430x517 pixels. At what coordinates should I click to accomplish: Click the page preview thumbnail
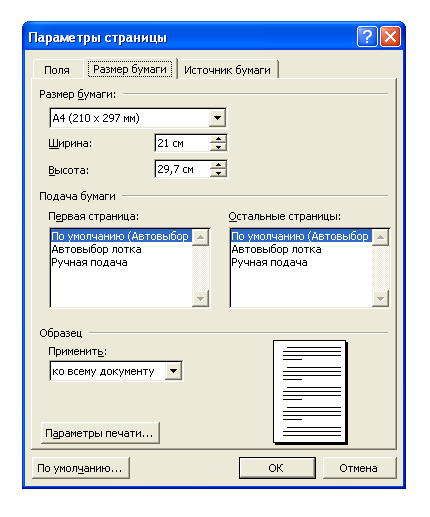pyautogui.click(x=310, y=392)
